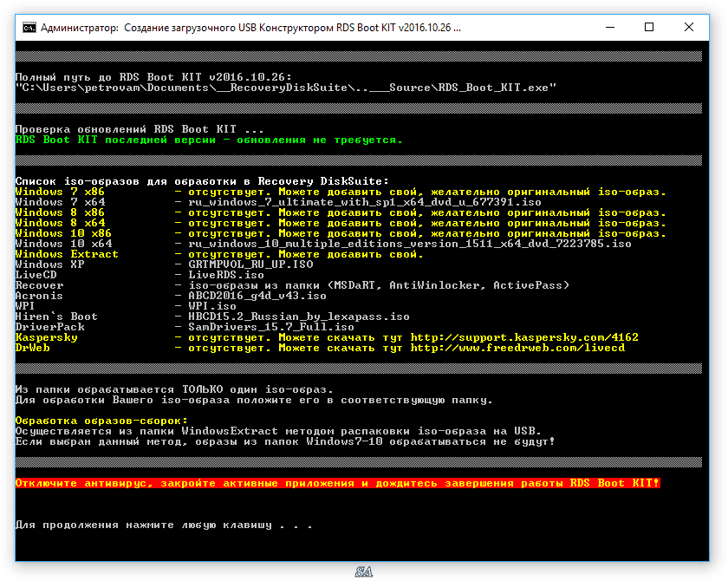Click the 'Windows XP' row label
This screenshot has width=728, height=581.
pos(49,264)
